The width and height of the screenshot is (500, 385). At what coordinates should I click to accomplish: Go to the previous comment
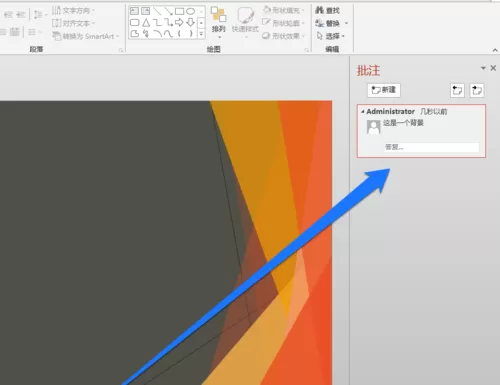457,90
